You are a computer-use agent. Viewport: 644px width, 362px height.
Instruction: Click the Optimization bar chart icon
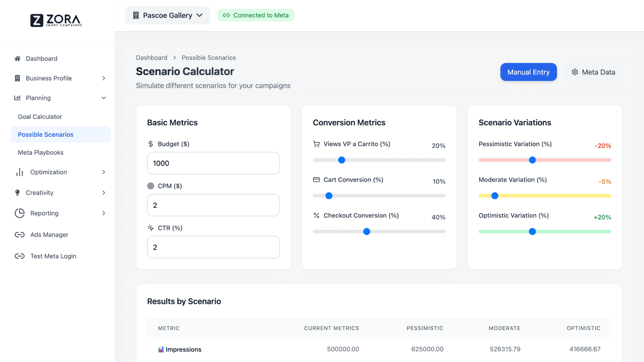pyautogui.click(x=20, y=172)
